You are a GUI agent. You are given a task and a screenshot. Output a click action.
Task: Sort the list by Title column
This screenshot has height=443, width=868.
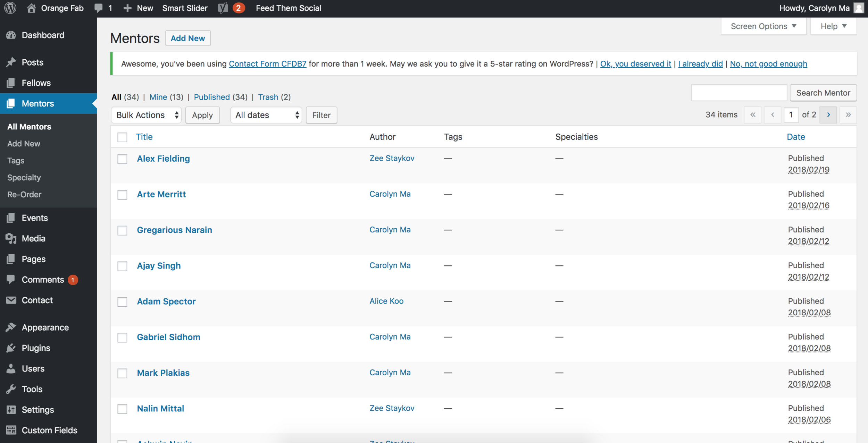tap(144, 137)
